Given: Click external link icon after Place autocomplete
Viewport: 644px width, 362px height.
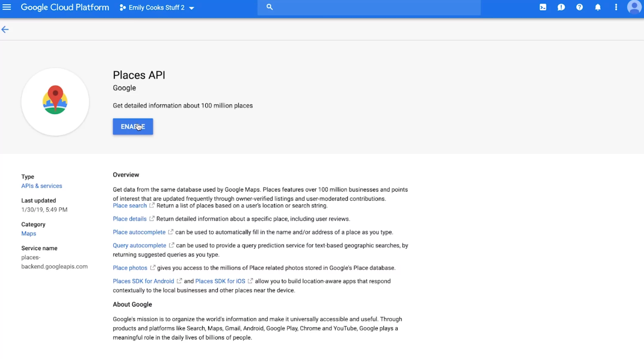Looking at the screenshot, I should (171, 232).
